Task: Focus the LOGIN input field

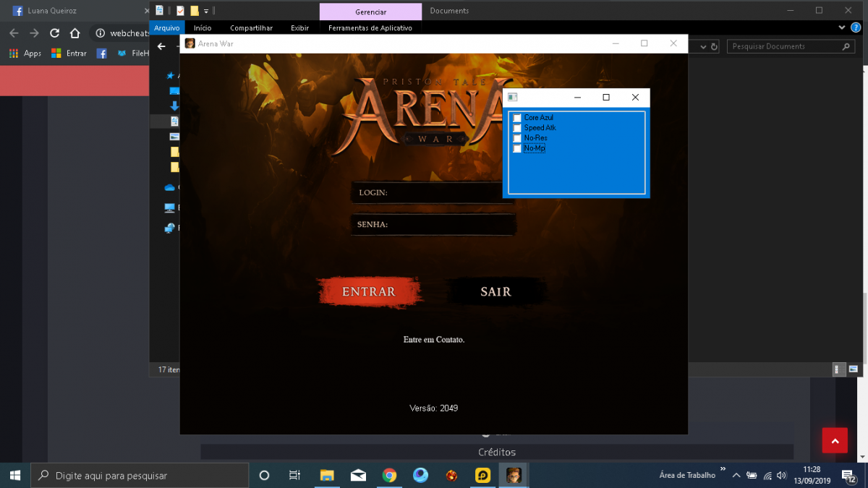Action: point(433,192)
